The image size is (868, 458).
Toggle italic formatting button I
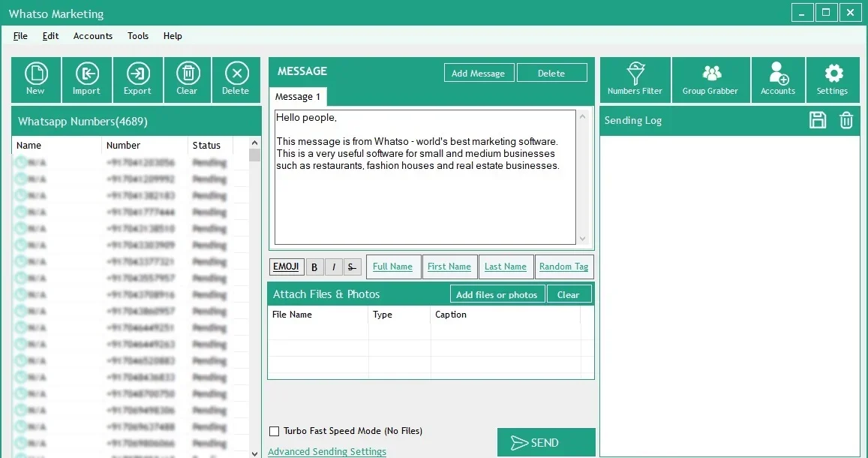tap(333, 267)
